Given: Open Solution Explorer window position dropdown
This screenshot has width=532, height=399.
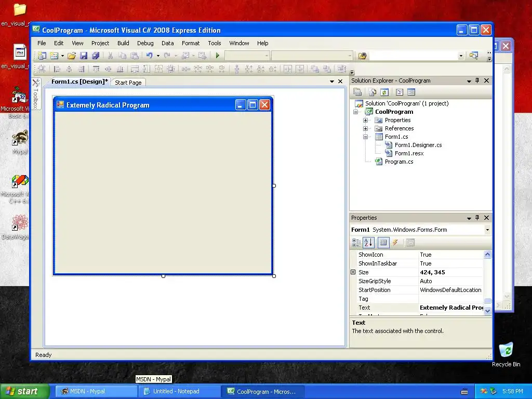Looking at the screenshot, I should click(469, 81).
